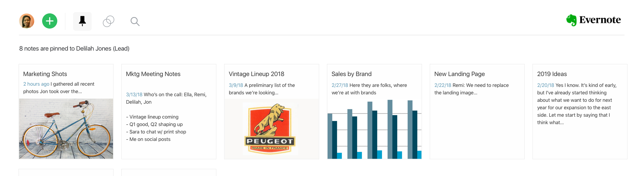Click the green add note button
644x176 pixels.
tap(50, 21)
